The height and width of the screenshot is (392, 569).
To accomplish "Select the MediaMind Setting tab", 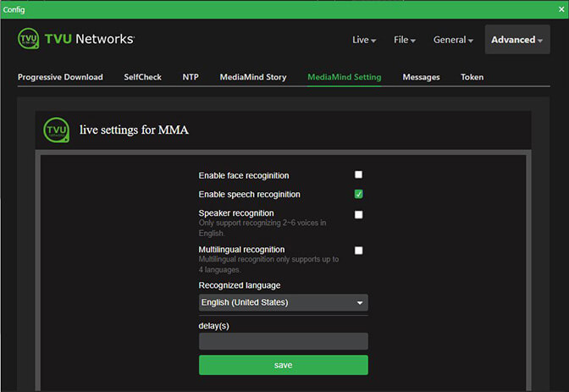I will (x=345, y=77).
